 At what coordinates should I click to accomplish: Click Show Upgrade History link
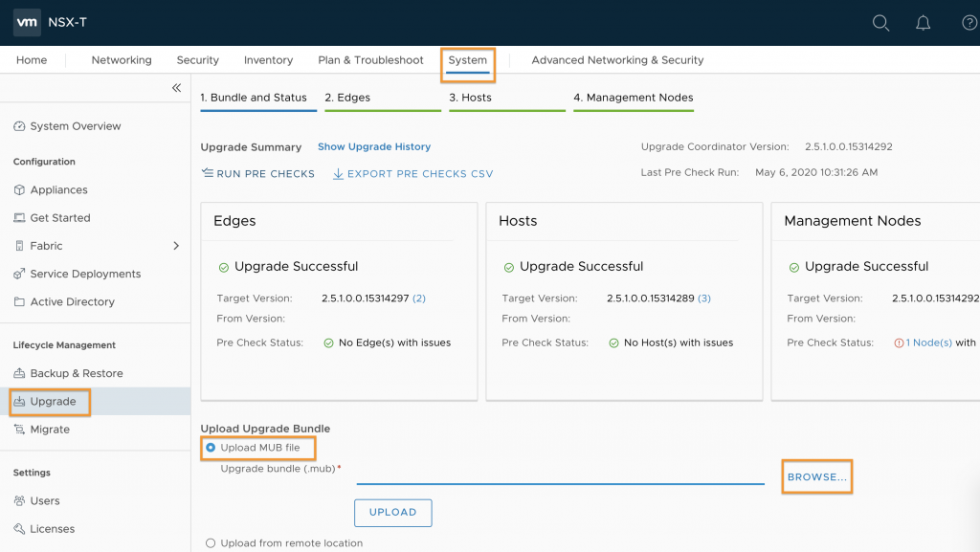[374, 146]
